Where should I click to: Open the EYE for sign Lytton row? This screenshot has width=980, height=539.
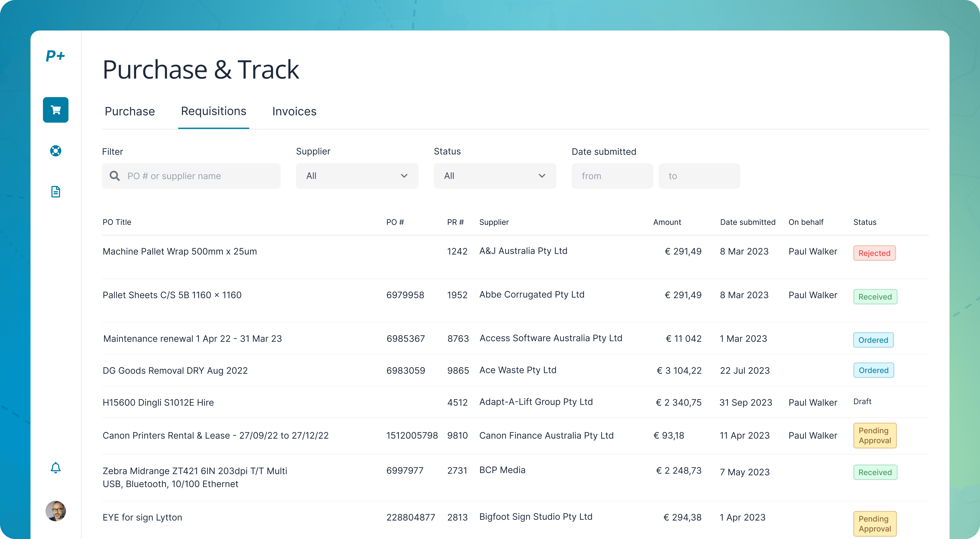[142, 517]
